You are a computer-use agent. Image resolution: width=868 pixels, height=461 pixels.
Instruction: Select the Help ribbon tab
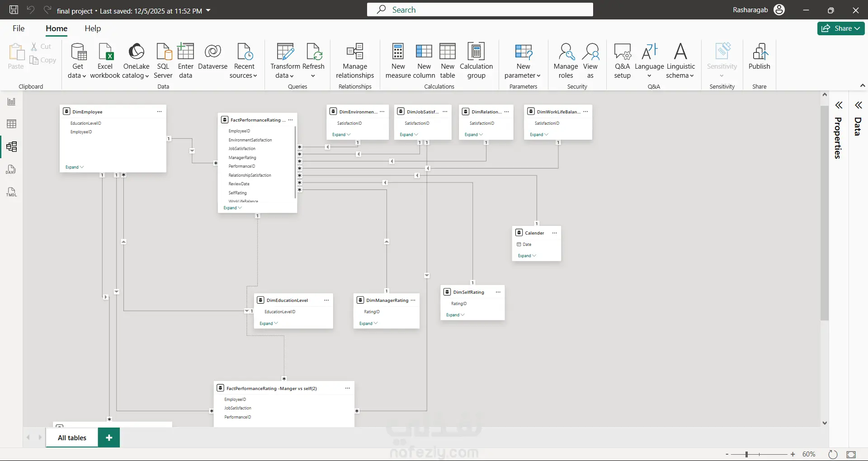click(93, 28)
